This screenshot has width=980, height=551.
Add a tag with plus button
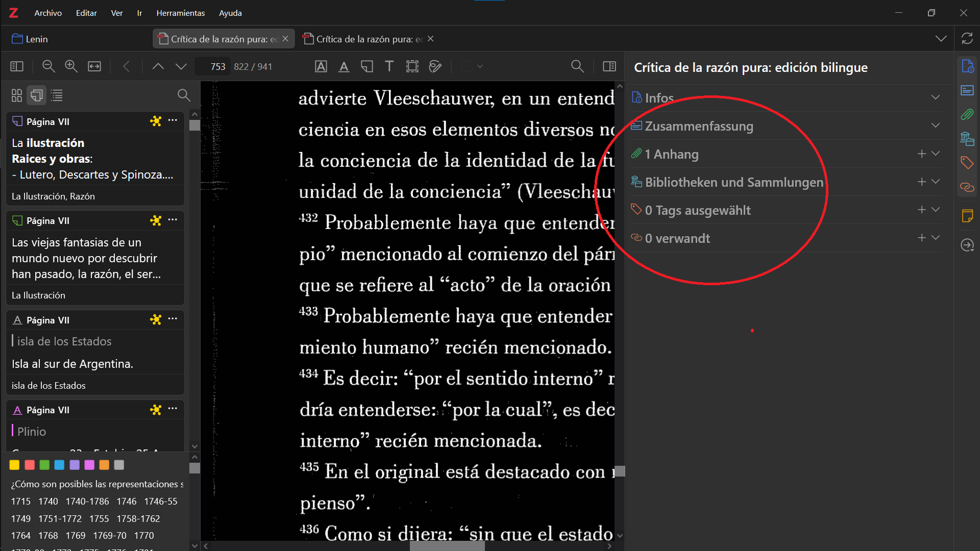coord(921,210)
